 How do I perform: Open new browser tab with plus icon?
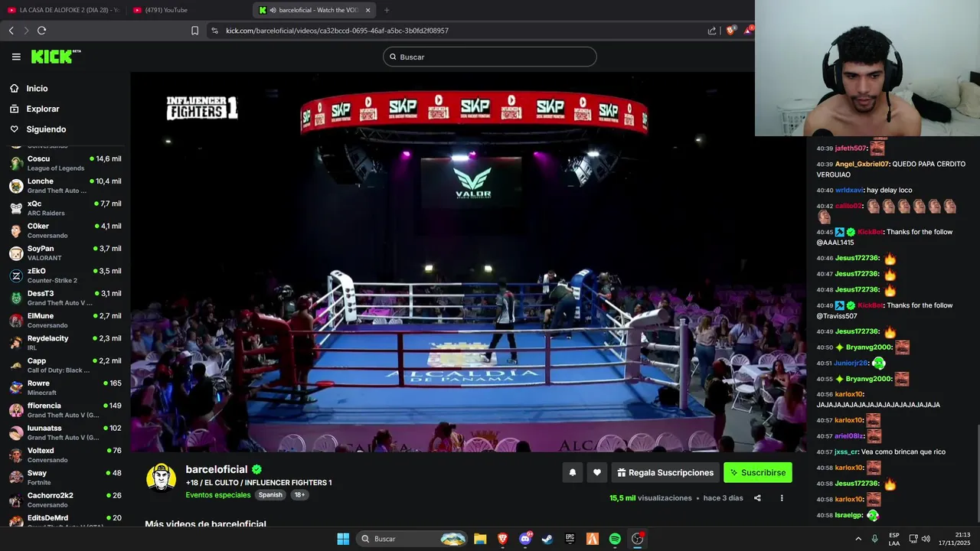point(386,10)
